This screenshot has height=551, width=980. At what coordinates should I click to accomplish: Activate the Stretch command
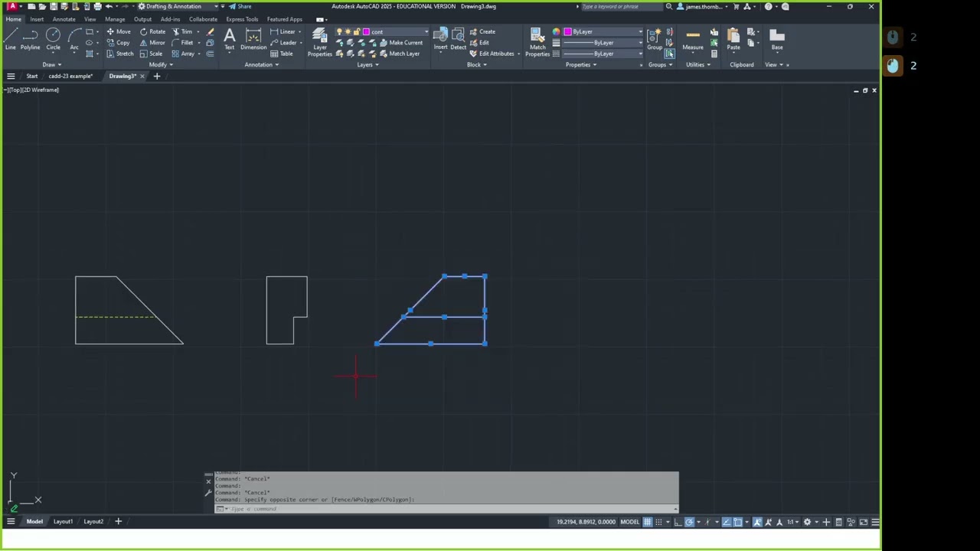[120, 54]
